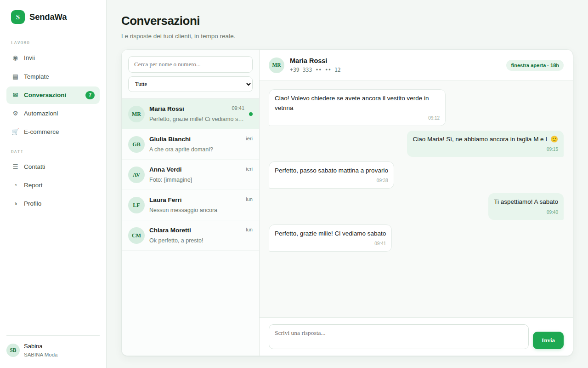Click the Profilo sidebar icon
The width and height of the screenshot is (588, 368).
[15, 204]
